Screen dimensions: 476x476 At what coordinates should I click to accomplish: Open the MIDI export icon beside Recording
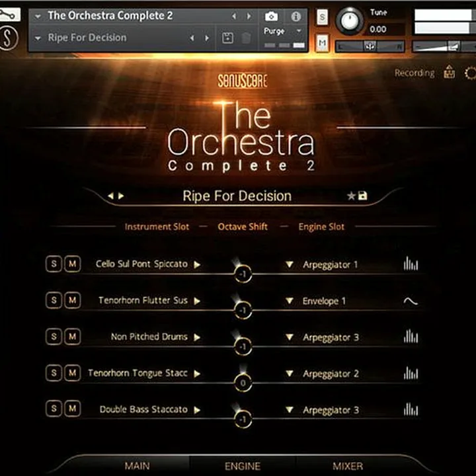tap(450, 73)
